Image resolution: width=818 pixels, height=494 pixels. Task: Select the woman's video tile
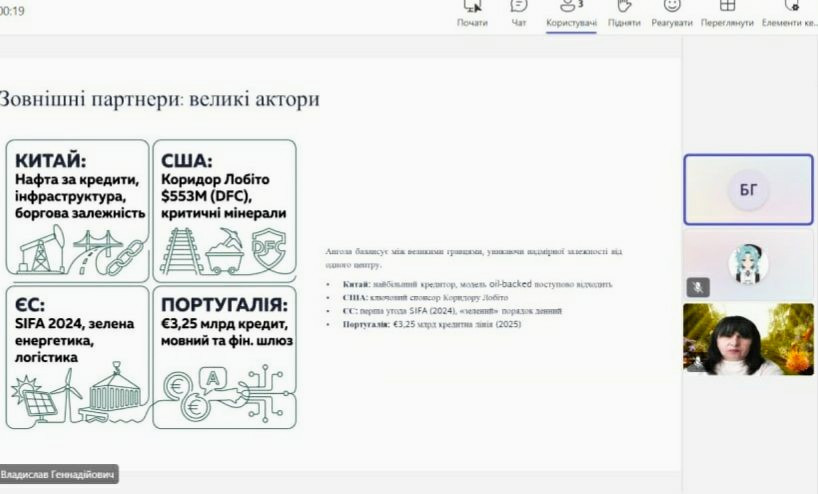[748, 339]
